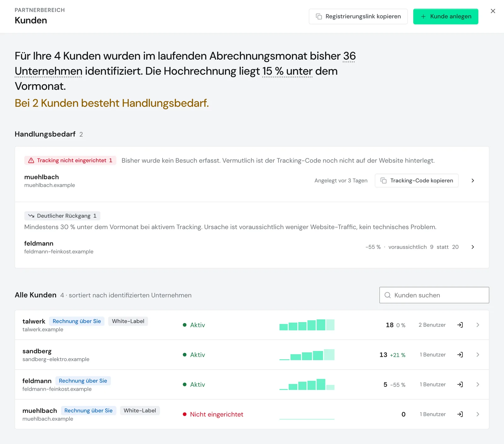Close the Kunden partner panel

point(493,11)
